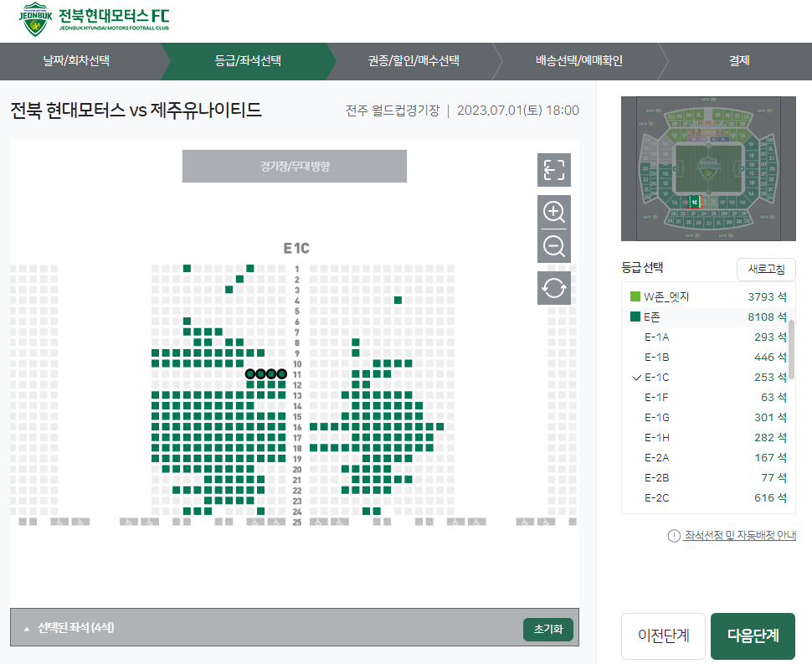The height and width of the screenshot is (664, 812).
Task: Click the venue name 전주 월드컵경기장
Action: (393, 111)
